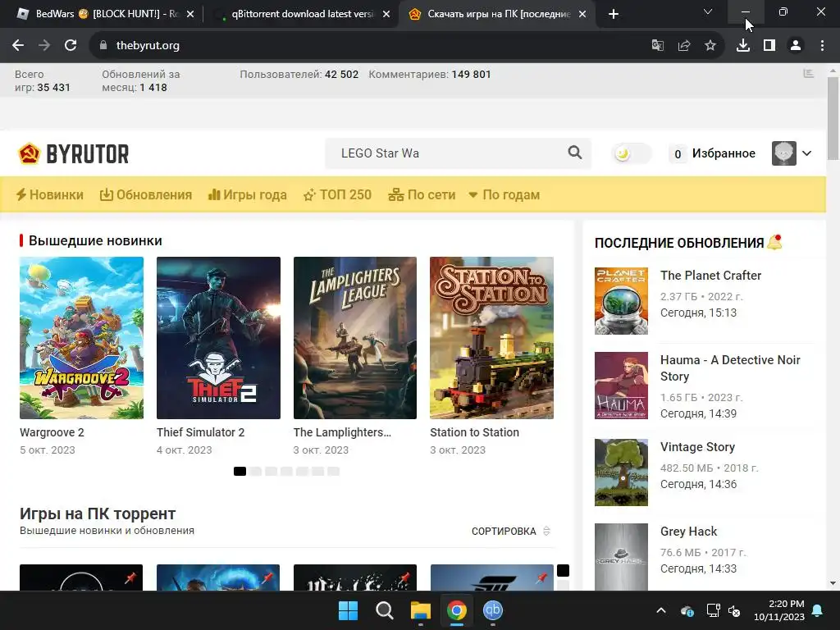Open Избранное favorites link
This screenshot has height=630, width=840.
(x=724, y=153)
